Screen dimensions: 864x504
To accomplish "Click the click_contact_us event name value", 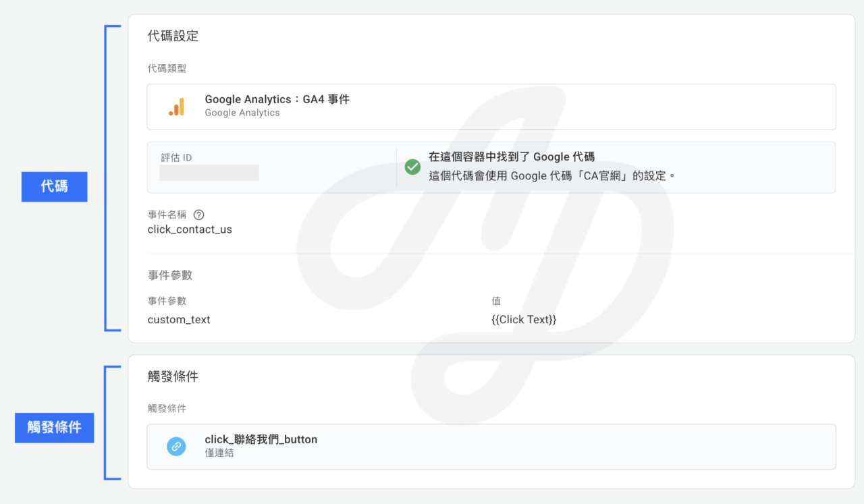I will (190, 229).
